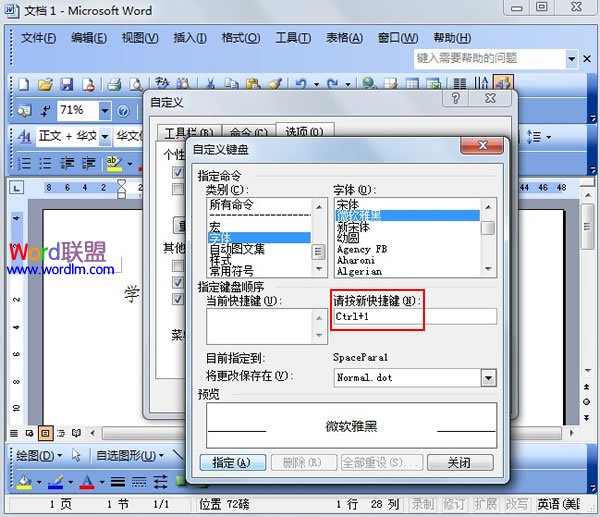
Task: Run the spelling and grammar check icon
Action: tap(162, 83)
